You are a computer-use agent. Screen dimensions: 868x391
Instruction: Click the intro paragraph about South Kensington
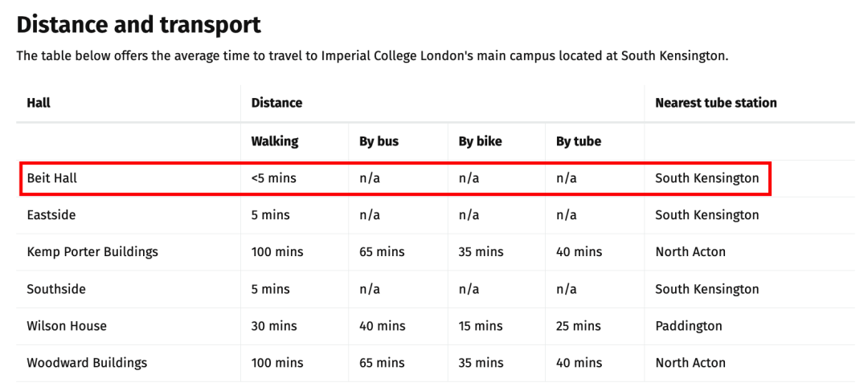[372, 56]
